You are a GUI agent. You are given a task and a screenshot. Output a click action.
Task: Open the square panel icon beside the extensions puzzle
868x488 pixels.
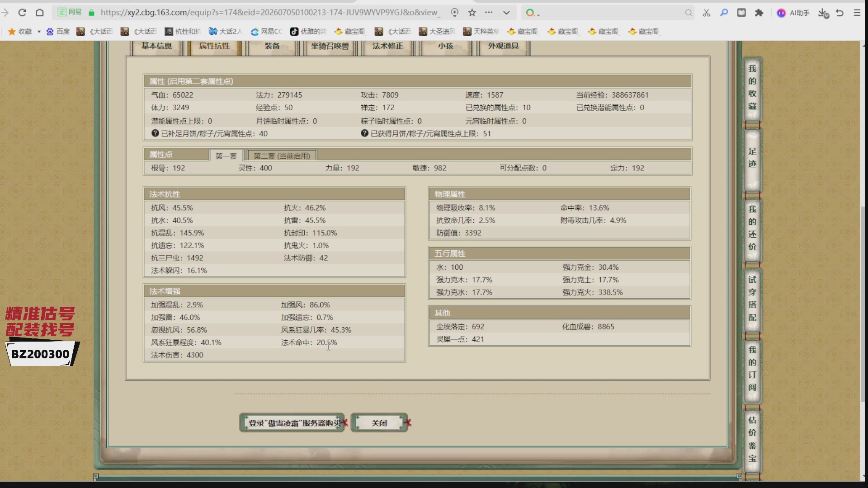coord(741,13)
